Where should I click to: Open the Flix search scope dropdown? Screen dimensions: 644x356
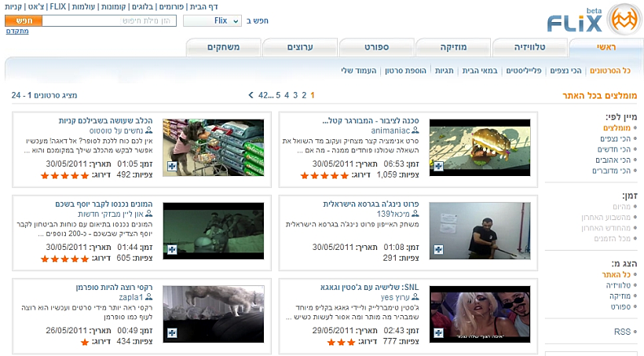(212, 20)
